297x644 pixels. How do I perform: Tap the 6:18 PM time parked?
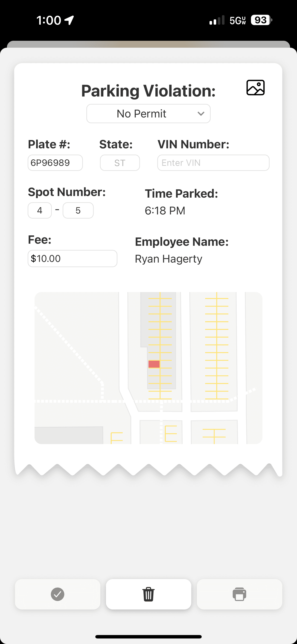coord(165,211)
